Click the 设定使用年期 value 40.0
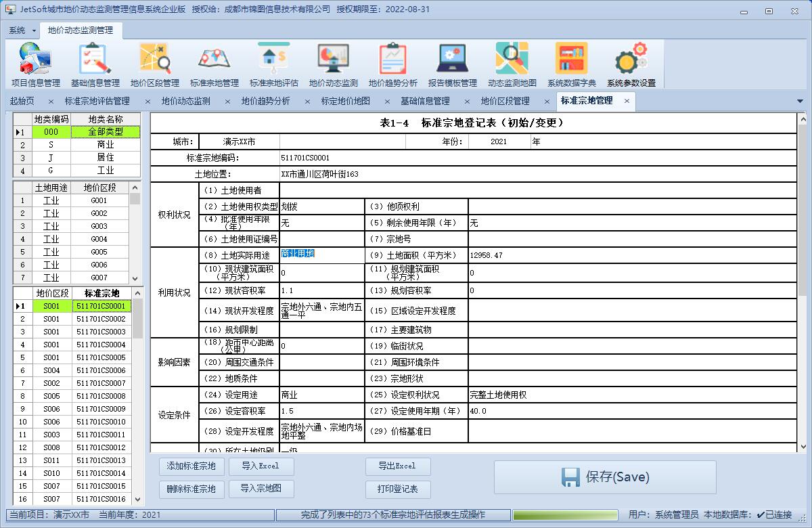 tap(632, 411)
